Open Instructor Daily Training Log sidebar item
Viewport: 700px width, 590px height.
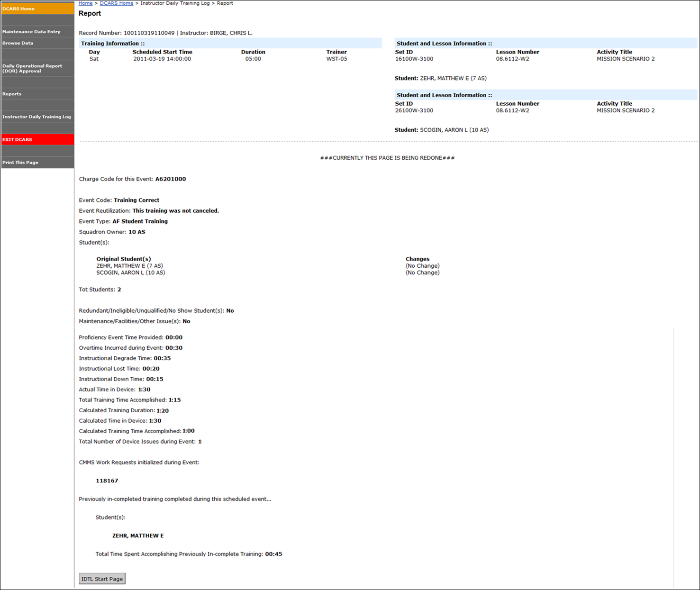point(37,117)
